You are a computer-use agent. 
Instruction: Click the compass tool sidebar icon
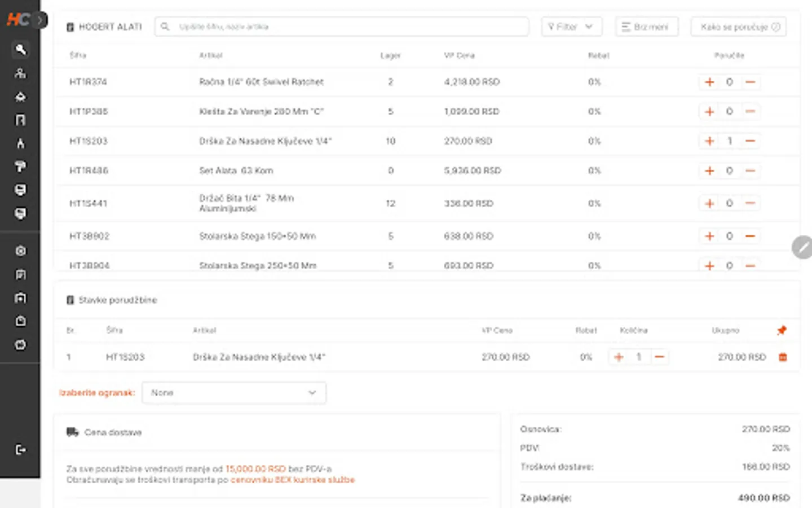[x=20, y=143]
